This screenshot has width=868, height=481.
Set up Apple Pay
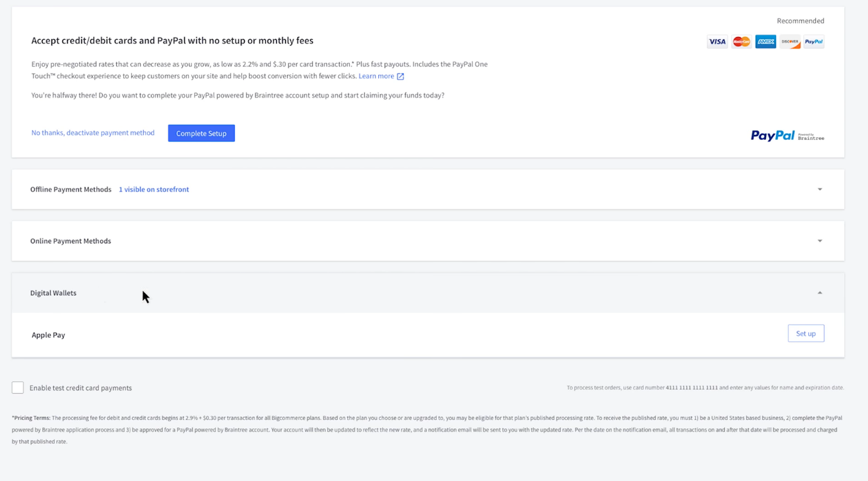[x=806, y=333]
